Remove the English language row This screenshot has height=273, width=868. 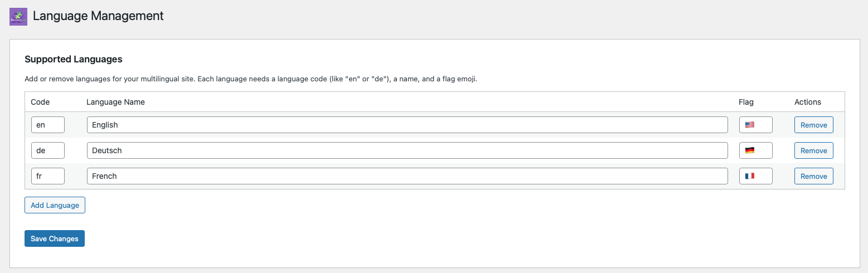coord(814,125)
